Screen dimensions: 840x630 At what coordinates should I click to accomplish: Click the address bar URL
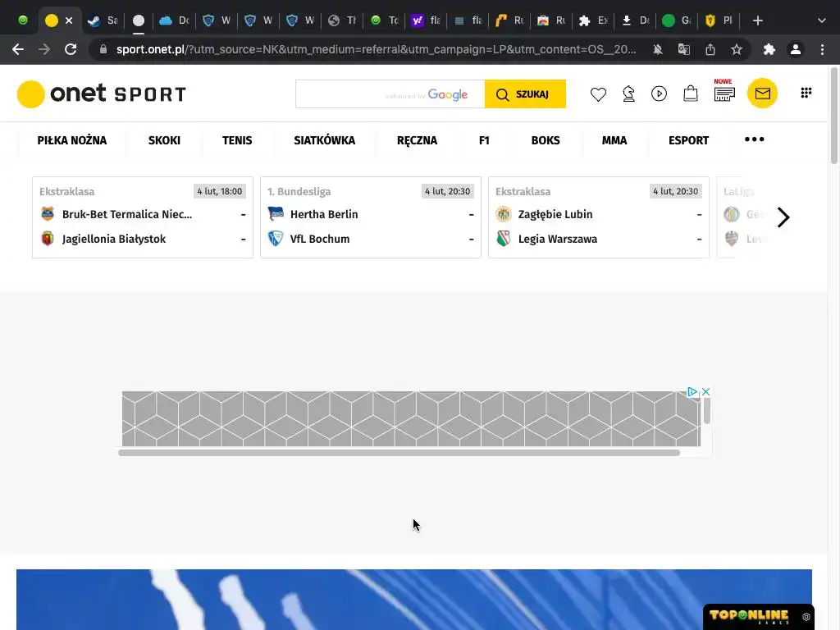(376, 49)
